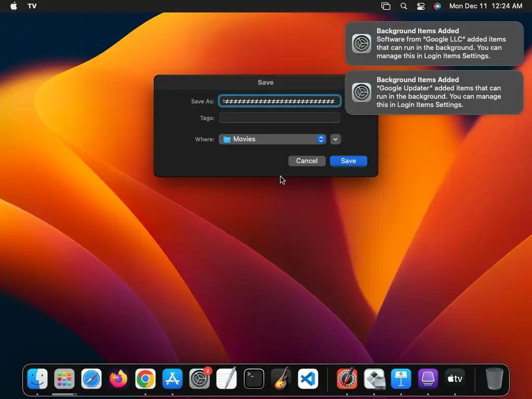The image size is (532, 399).
Task: Open Control Center from menu bar
Action: 421,6
